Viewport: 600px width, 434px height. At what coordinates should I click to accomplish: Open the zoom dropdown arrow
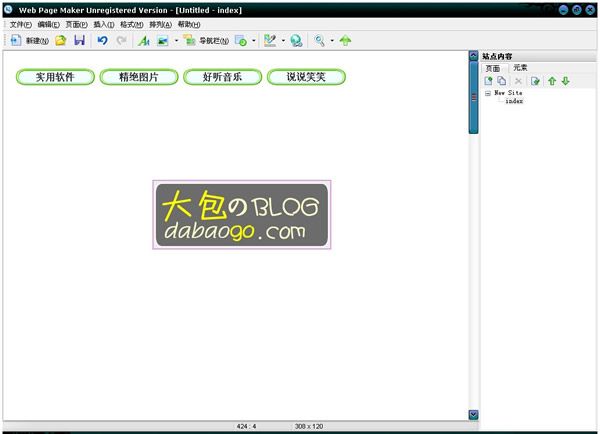click(x=332, y=40)
